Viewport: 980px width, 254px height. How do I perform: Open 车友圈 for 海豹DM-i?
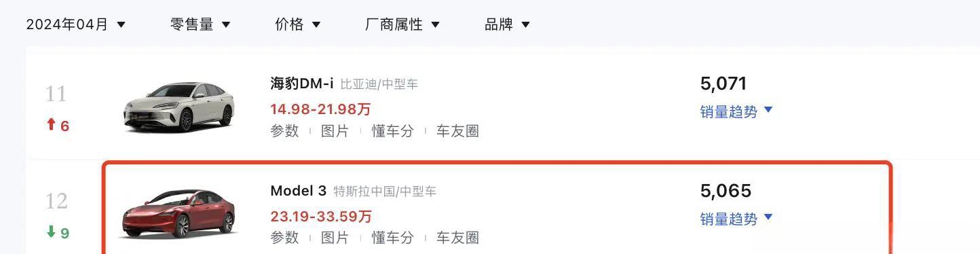[457, 130]
